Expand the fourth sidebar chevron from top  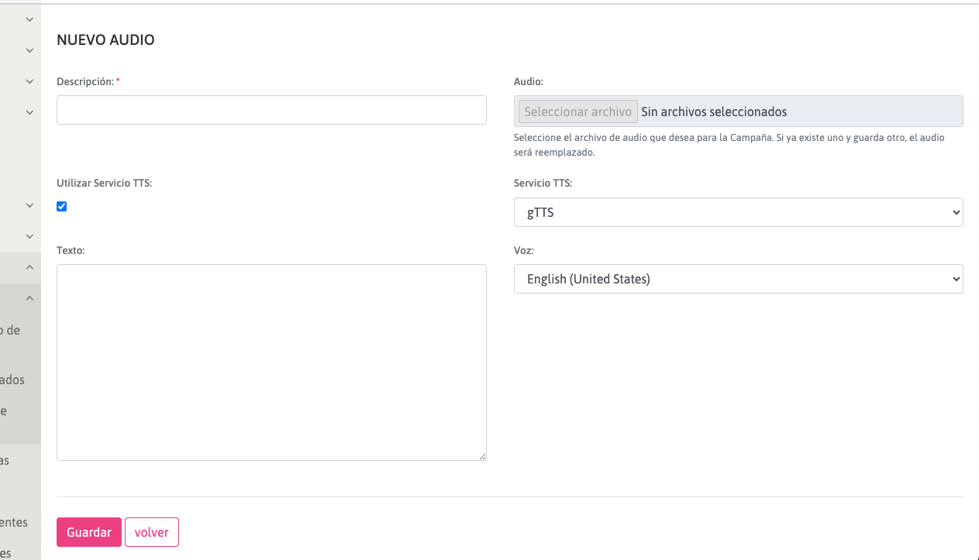(29, 112)
